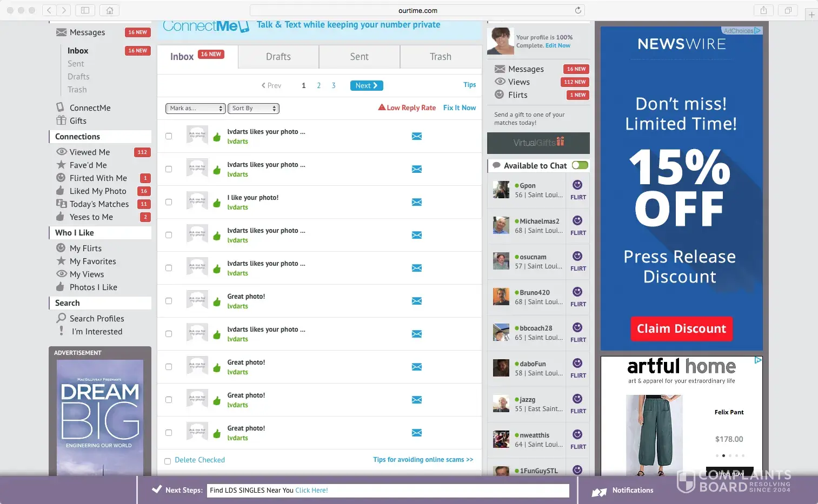Toggle the Safari sidebar button
818x504 pixels.
(85, 10)
